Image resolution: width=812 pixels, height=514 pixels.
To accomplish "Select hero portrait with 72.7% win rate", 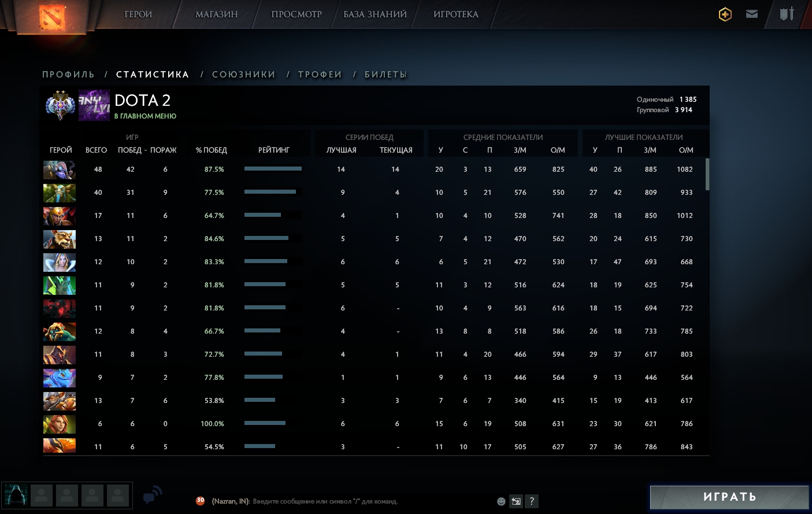I will coord(60,355).
